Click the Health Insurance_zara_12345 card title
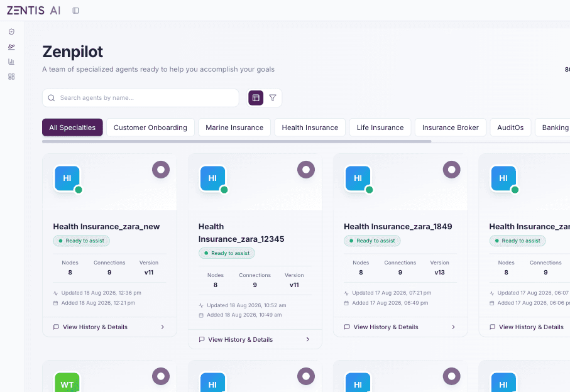 [x=241, y=233]
